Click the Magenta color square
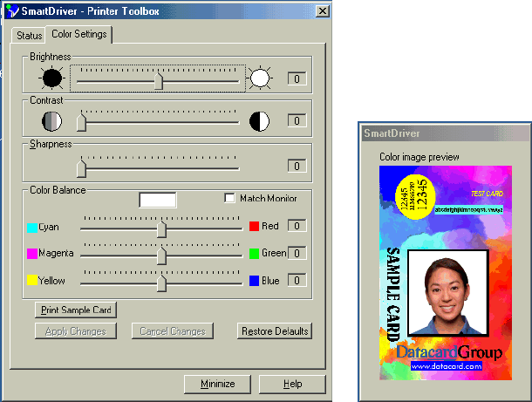Screen dimensions: 532x402 click(x=32, y=254)
